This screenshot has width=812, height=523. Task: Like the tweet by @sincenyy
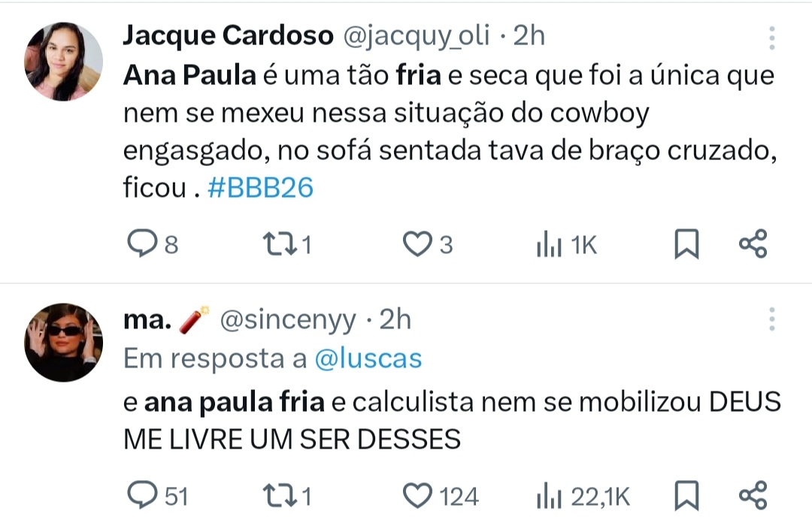tap(415, 496)
